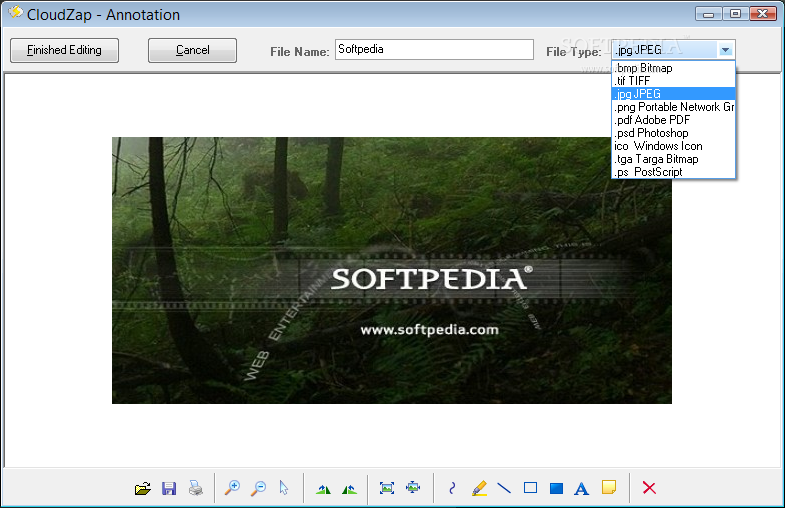Select the yellow highlighter tool

[x=479, y=488]
